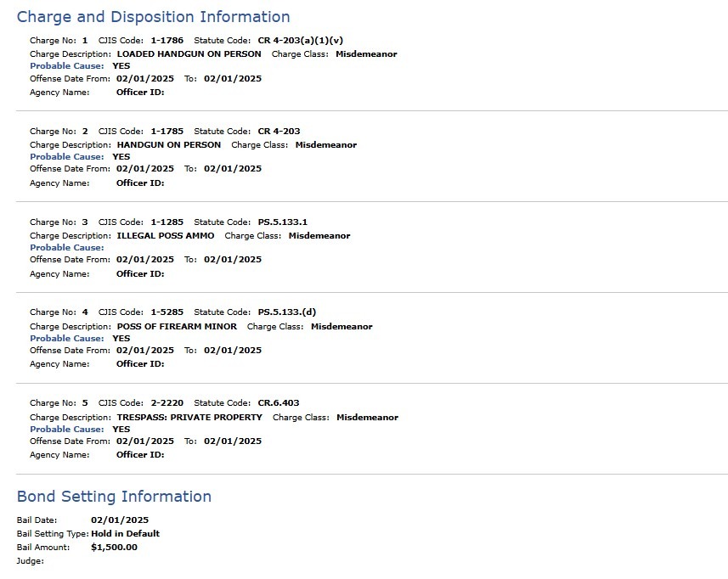Click the Charge and Disposition Information heading

153,17
